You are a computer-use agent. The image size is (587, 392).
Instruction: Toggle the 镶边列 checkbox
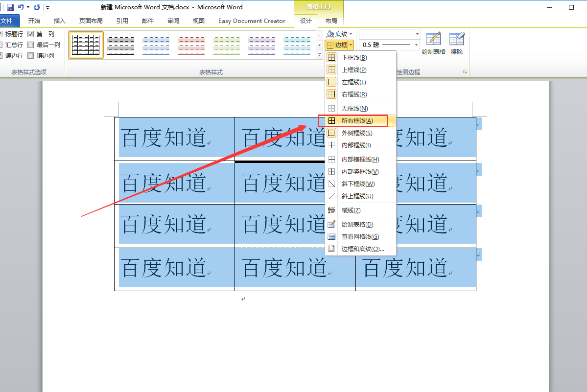tap(31, 56)
